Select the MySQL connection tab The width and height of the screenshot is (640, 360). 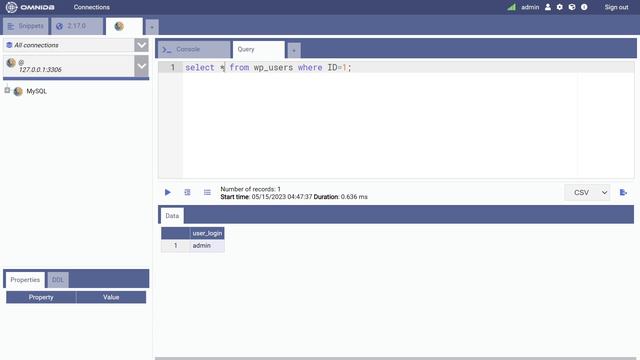coord(124,26)
